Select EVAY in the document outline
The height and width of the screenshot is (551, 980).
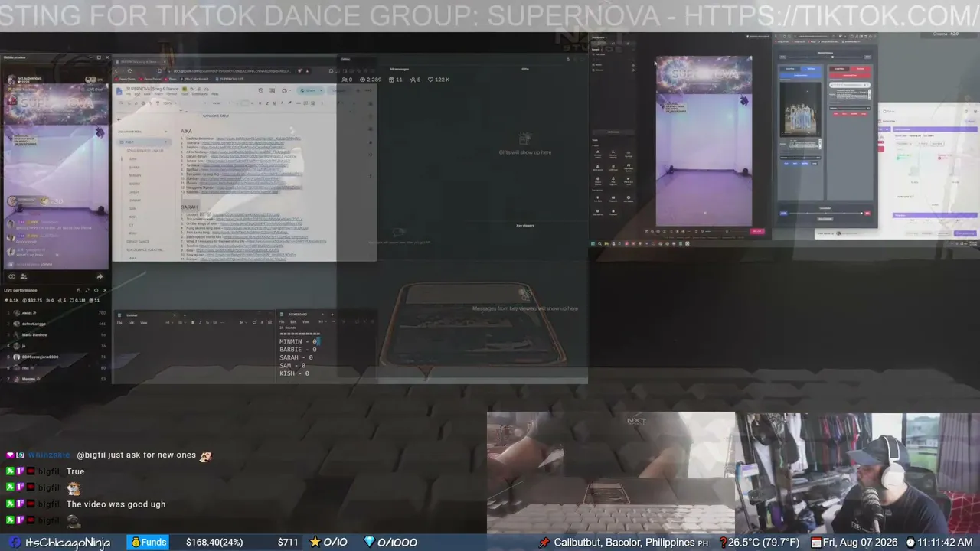[132, 233]
